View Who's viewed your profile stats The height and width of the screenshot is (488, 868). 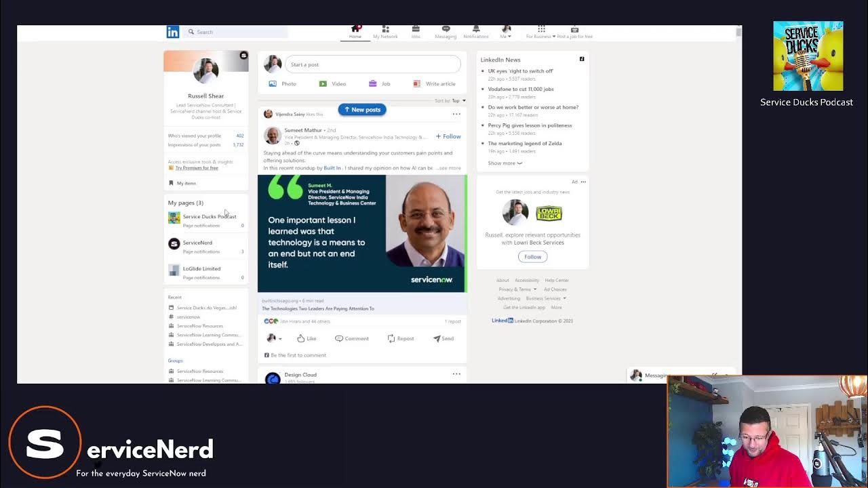(205, 136)
